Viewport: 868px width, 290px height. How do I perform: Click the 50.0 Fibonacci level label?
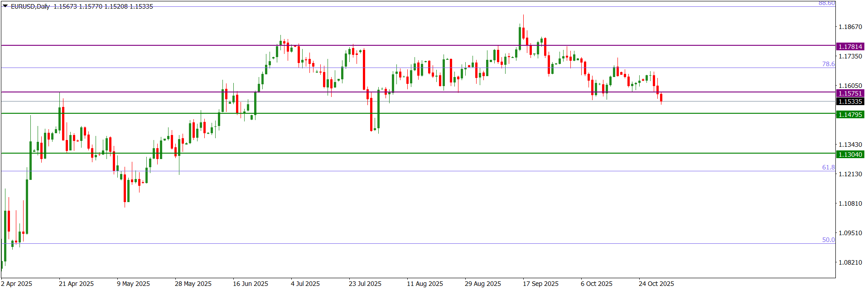point(828,240)
